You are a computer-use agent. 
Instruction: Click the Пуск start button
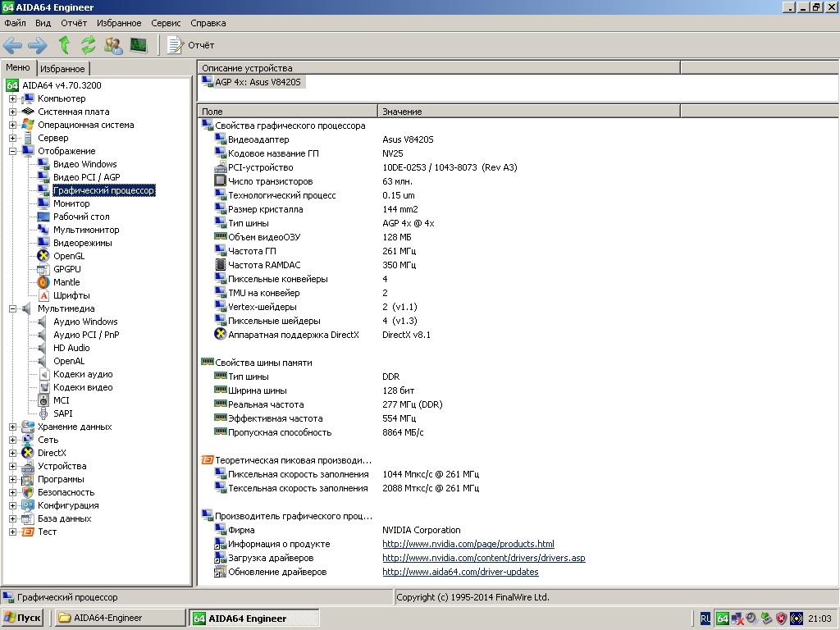(22, 618)
